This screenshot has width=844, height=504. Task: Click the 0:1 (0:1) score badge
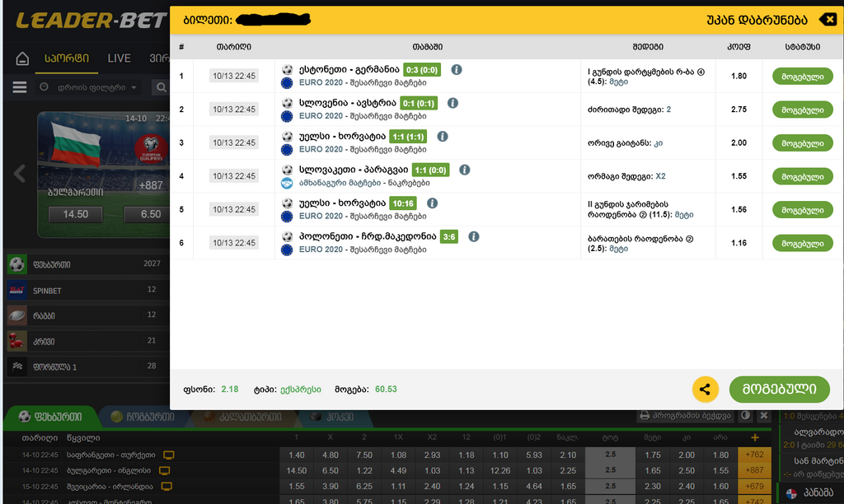coord(420,103)
